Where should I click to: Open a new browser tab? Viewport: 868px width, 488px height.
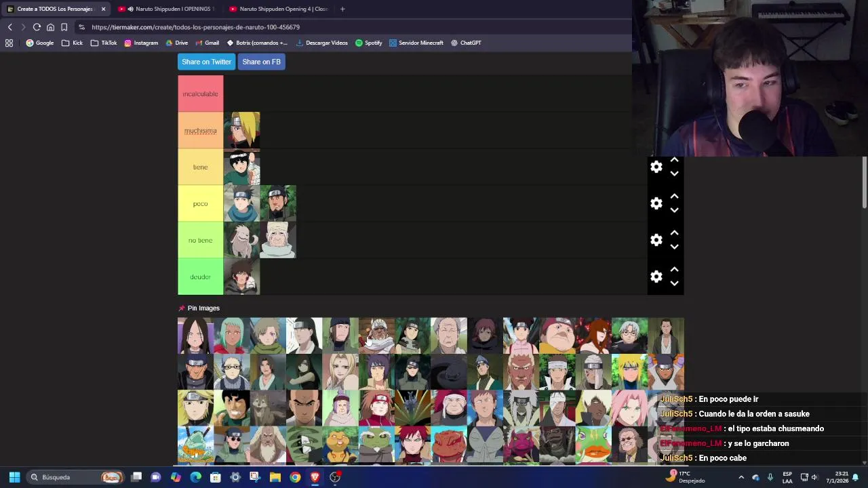342,9
